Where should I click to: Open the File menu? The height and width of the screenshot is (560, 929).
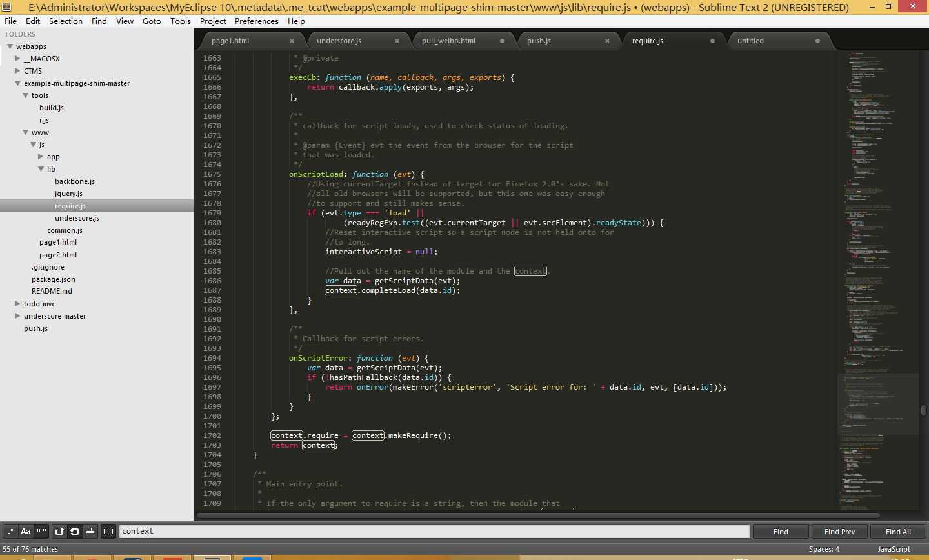click(x=11, y=21)
